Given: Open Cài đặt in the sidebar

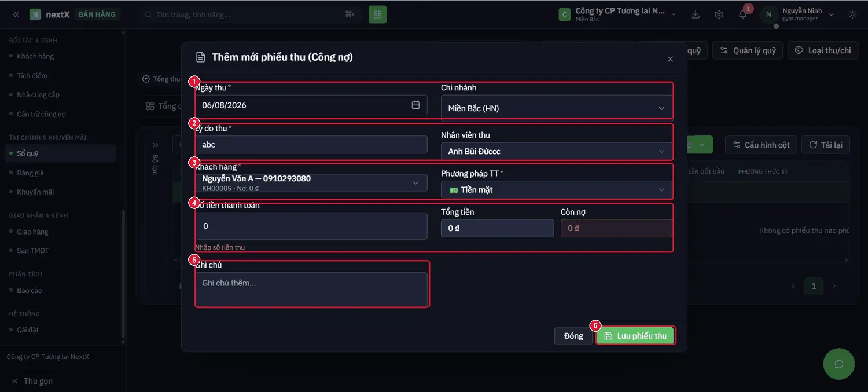Looking at the screenshot, I should click(x=28, y=329).
